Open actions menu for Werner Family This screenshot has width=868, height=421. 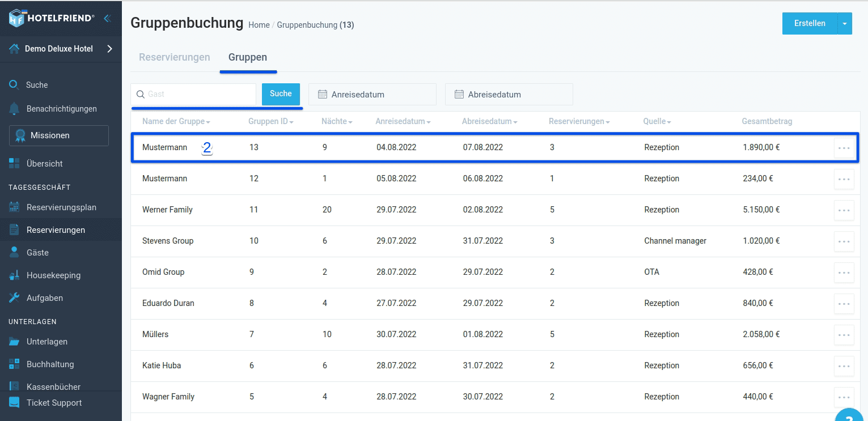point(844,210)
